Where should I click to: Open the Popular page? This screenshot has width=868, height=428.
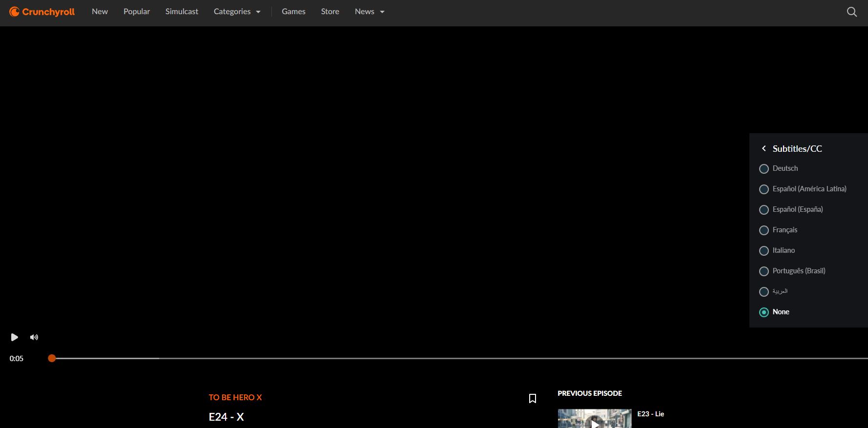tap(137, 12)
